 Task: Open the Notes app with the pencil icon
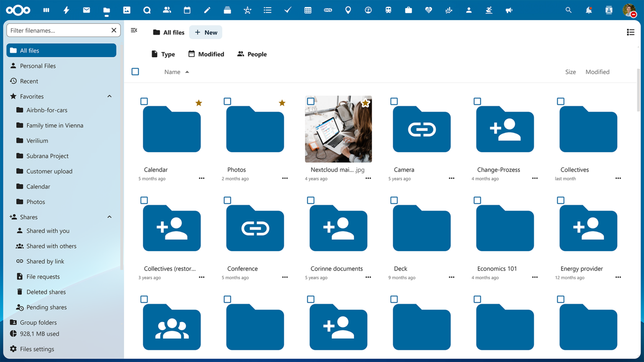[207, 10]
